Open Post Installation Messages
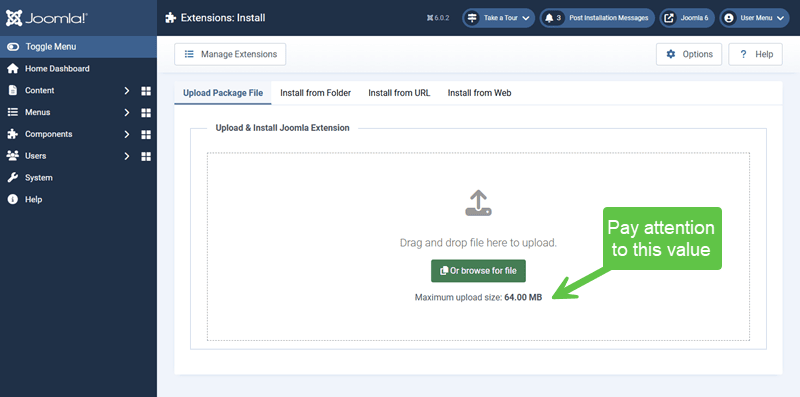800x397 pixels. click(x=597, y=18)
